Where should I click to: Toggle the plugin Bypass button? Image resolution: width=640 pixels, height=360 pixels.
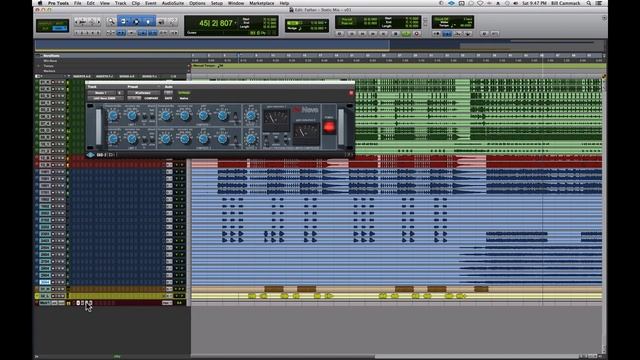pos(184,93)
